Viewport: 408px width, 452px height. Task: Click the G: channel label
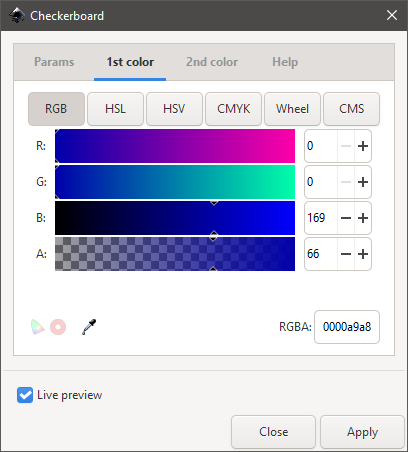[x=41, y=182]
